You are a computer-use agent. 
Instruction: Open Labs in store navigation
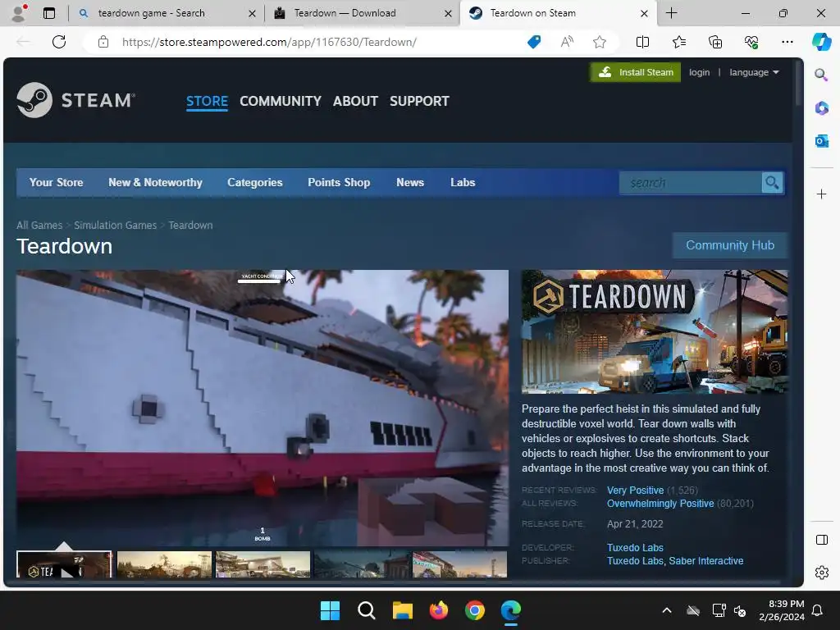click(463, 183)
